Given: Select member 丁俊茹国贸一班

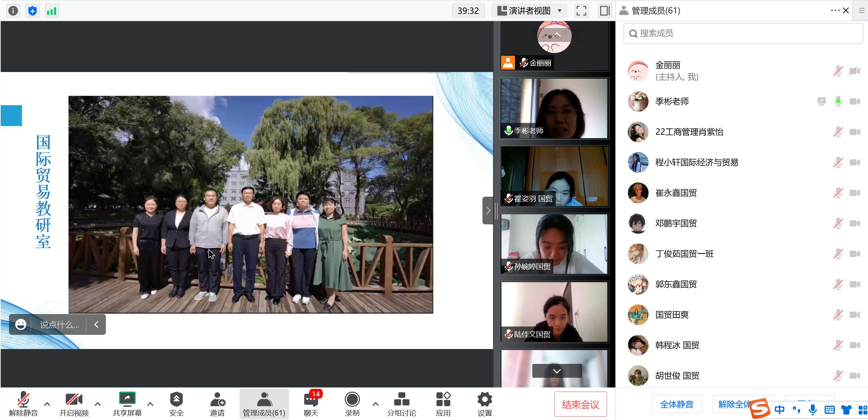Looking at the screenshot, I should click(x=743, y=254).
